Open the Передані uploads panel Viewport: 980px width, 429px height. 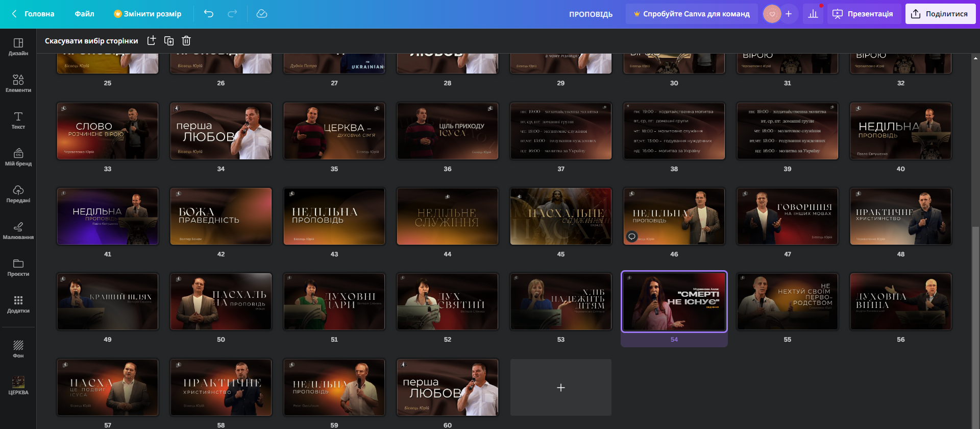18,194
